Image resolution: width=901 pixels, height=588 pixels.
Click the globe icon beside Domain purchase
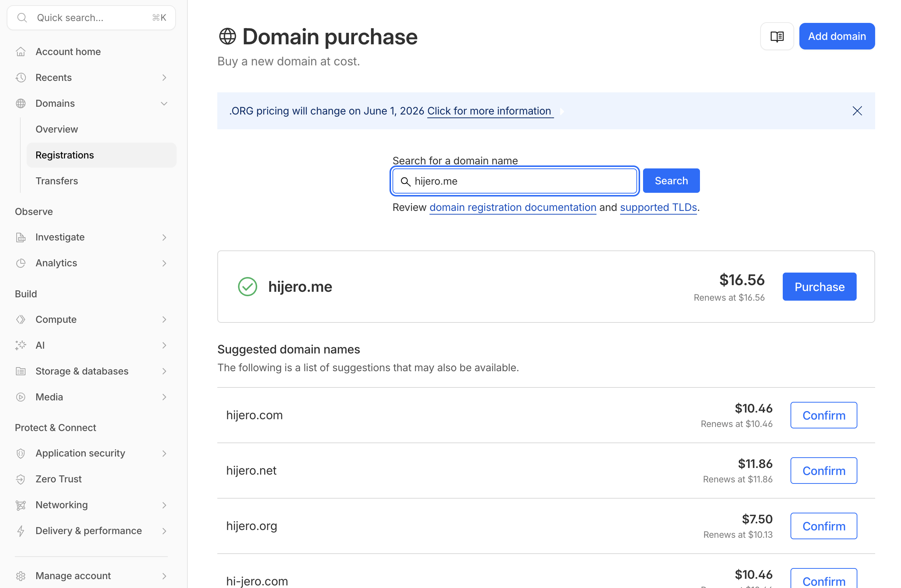[x=228, y=36]
